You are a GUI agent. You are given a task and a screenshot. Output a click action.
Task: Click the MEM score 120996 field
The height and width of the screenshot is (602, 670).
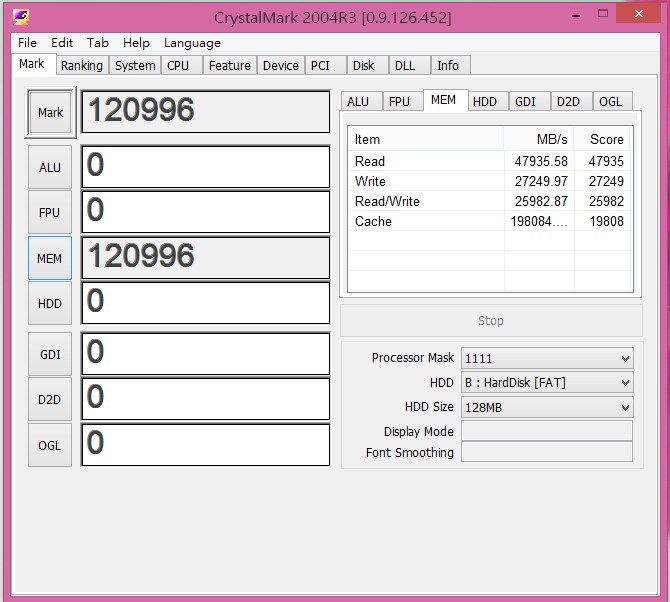coord(206,258)
